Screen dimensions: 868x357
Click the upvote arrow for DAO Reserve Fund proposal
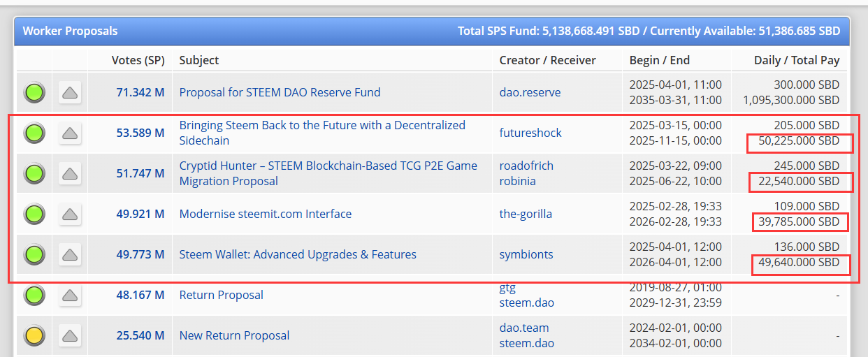tap(70, 92)
